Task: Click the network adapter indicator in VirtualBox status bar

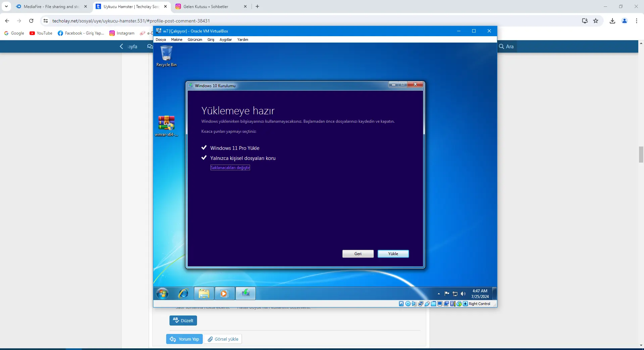Action: click(x=420, y=304)
